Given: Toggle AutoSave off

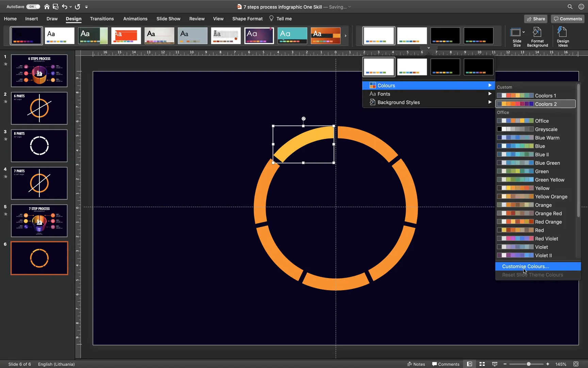Looking at the screenshot, I should point(33,6).
